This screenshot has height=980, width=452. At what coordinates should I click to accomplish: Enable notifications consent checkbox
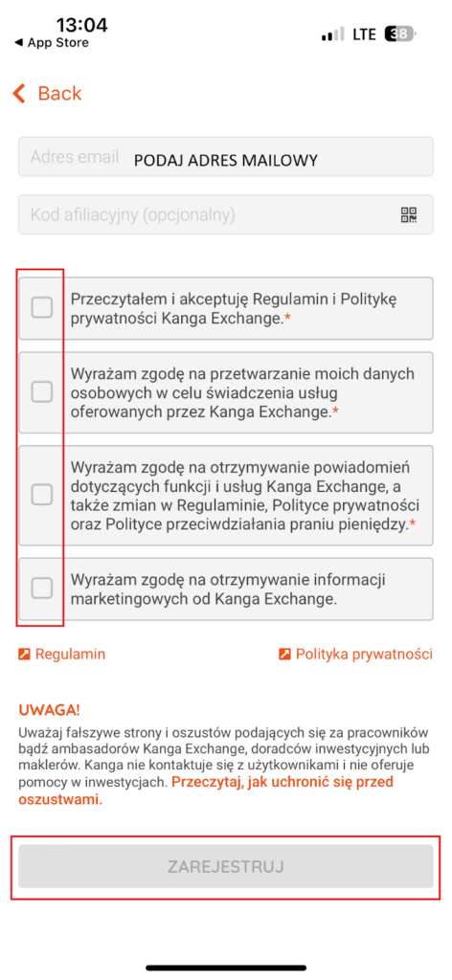(x=42, y=495)
